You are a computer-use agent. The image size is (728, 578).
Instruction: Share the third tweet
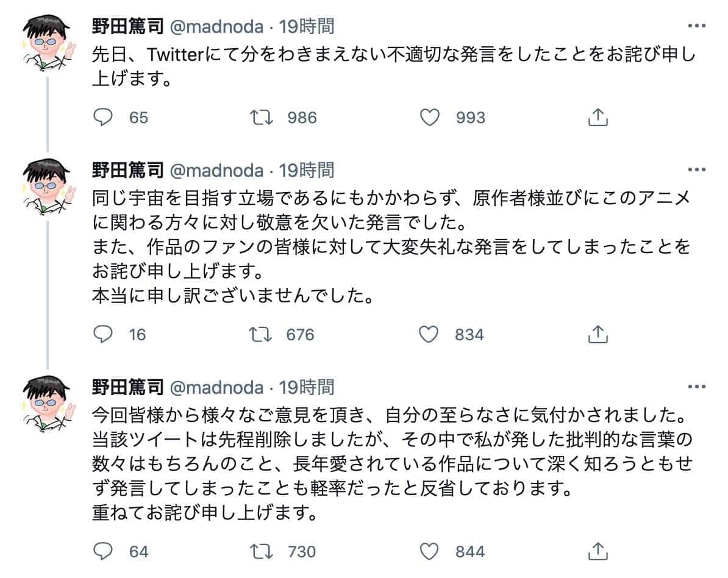[x=598, y=551]
